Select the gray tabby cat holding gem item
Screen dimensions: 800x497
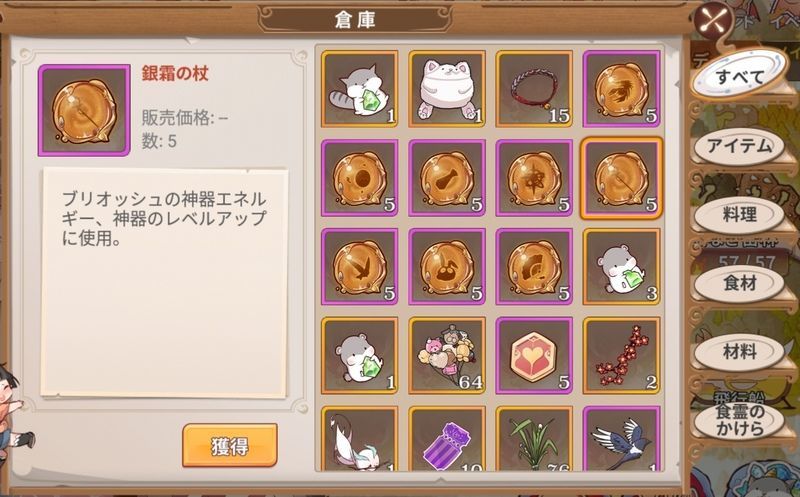pos(360,89)
